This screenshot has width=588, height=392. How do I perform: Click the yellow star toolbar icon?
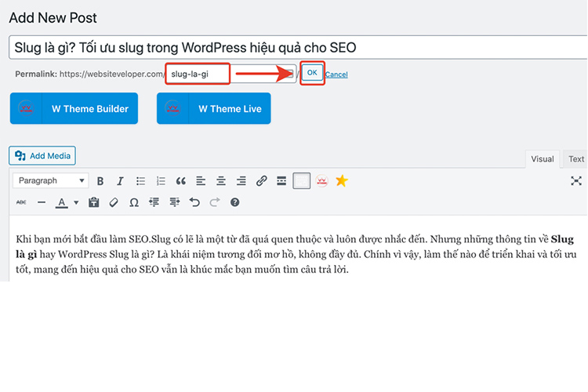[342, 181]
